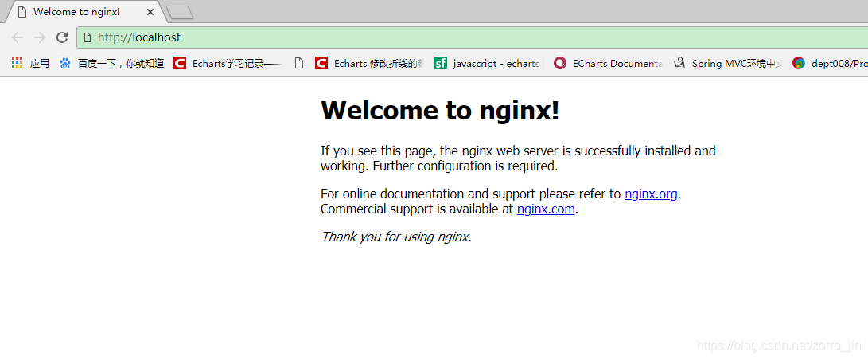Click the Thank you for using nginx. text
868x360 pixels.
(396, 237)
